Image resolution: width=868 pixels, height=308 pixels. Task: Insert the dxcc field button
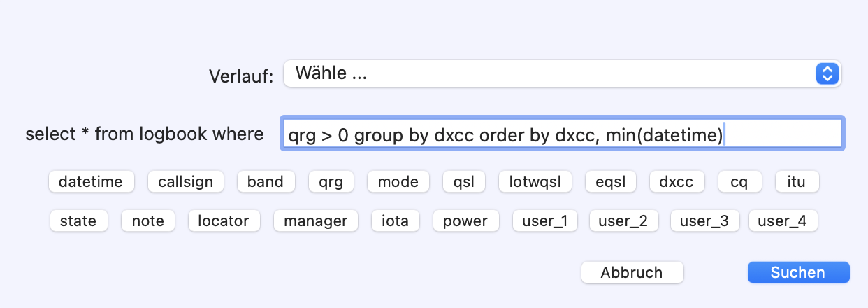677,182
